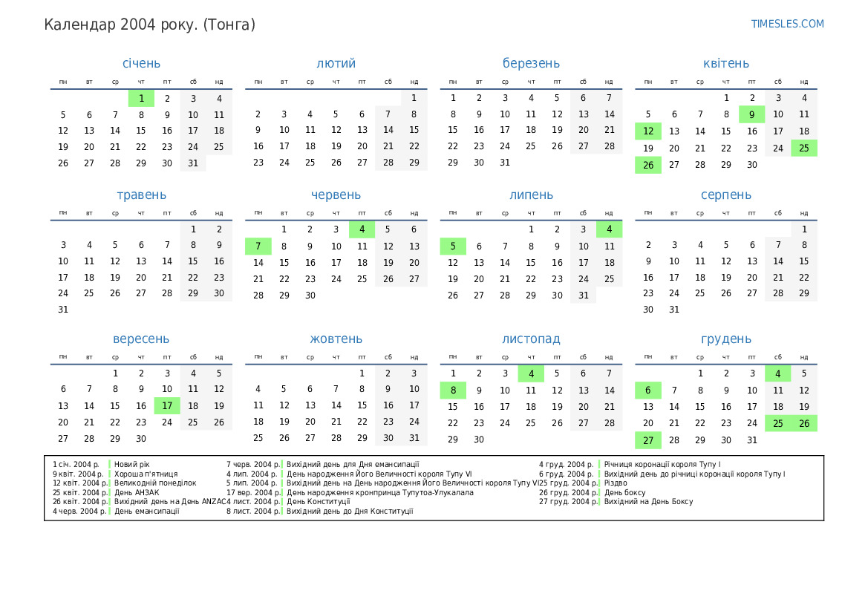Image resolution: width=868 pixels, height=614 pixels.
Task: Click legend entry 'Великодній понеділок'
Action: click(x=155, y=483)
